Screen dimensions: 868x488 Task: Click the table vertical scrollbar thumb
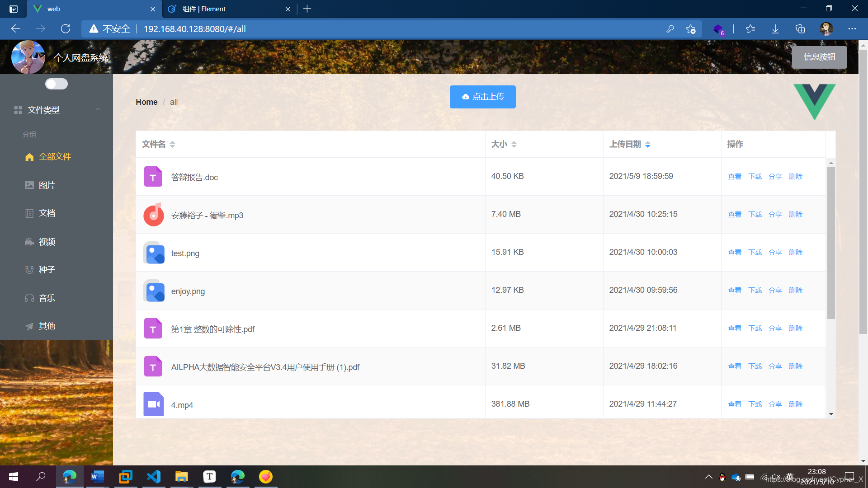click(x=831, y=243)
